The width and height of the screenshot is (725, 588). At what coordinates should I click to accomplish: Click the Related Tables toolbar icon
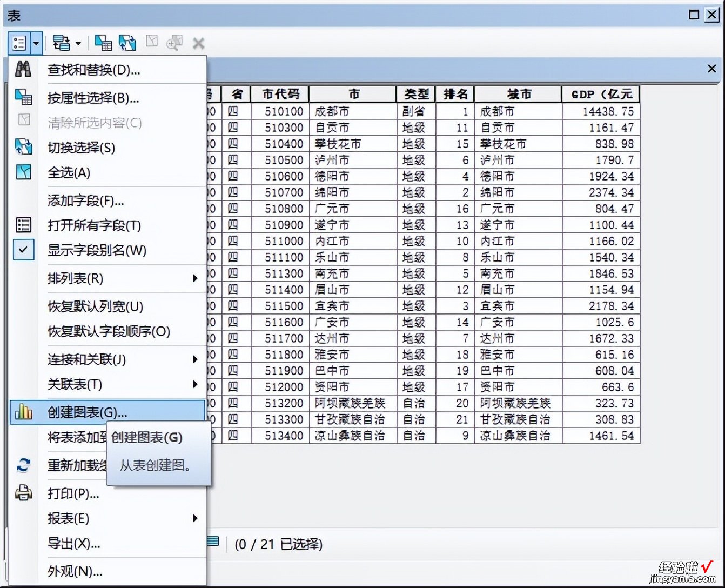(61, 43)
